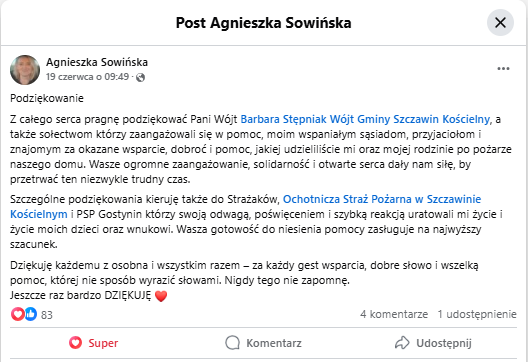Click the share arrow icon

(x=402, y=343)
